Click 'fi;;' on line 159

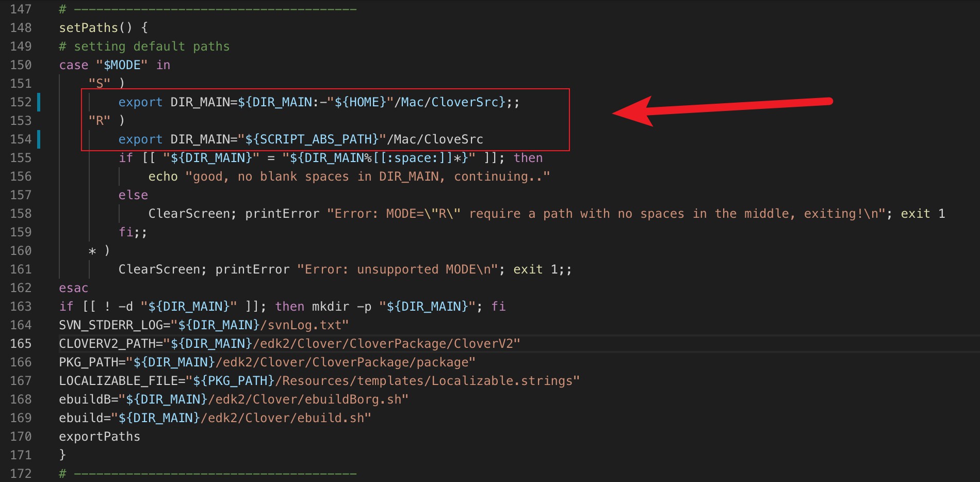[x=133, y=232]
